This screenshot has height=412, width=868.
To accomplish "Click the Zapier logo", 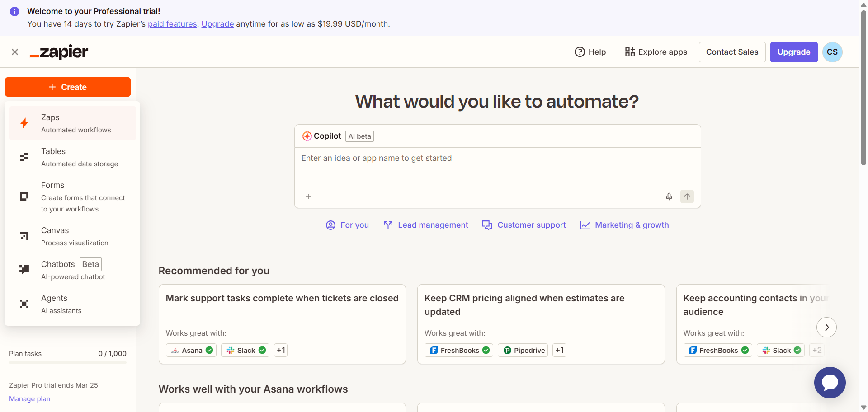I will (x=59, y=52).
